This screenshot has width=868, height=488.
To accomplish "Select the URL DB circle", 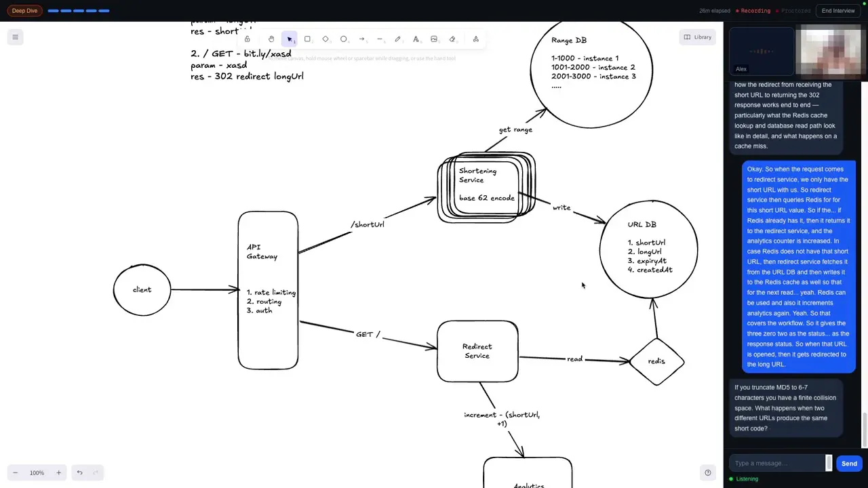I will pyautogui.click(x=649, y=249).
